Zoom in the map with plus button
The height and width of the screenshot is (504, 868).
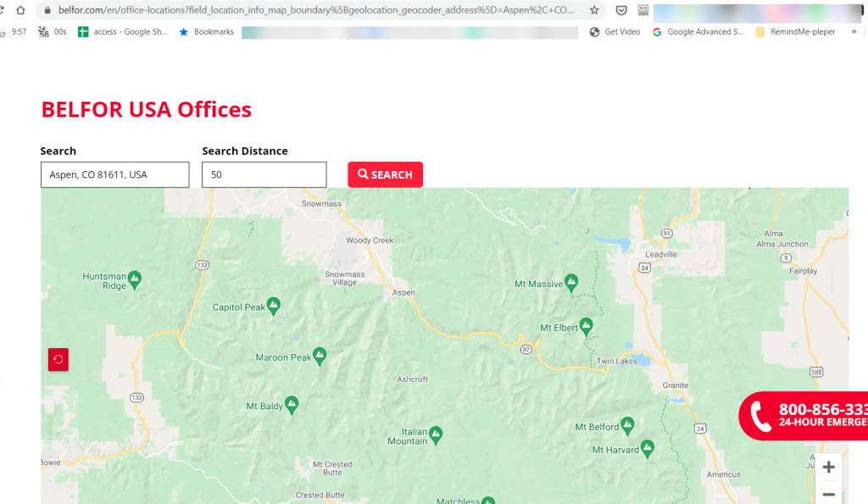[828, 467]
